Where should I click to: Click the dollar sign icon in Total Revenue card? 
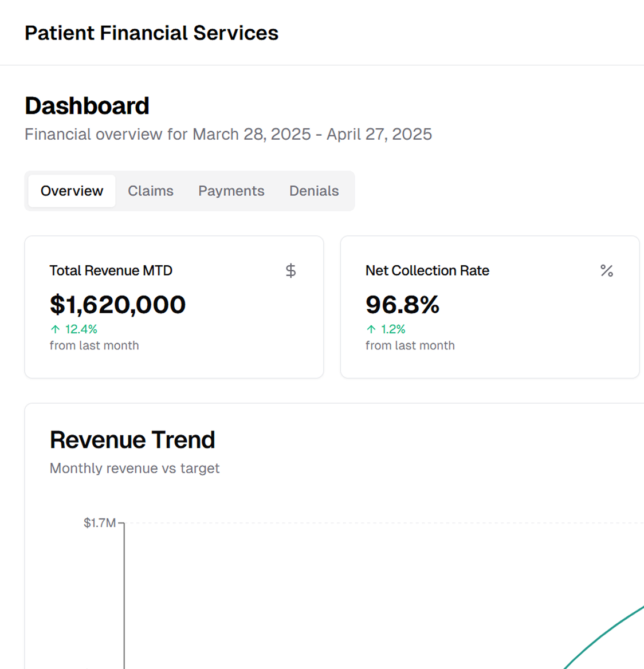[x=290, y=270]
